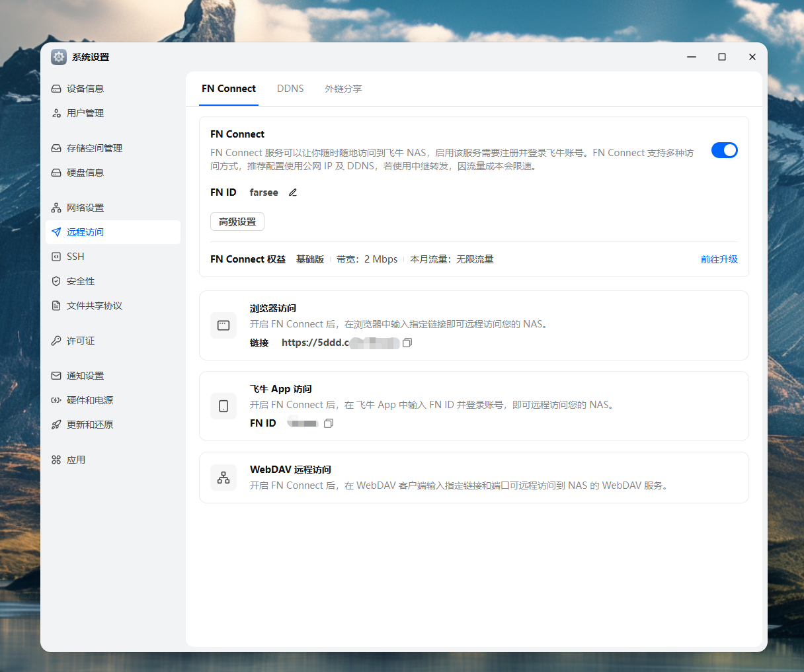This screenshot has height=672, width=804.
Task: Copy the FN ID for 飞牛 App access
Action: pos(328,423)
